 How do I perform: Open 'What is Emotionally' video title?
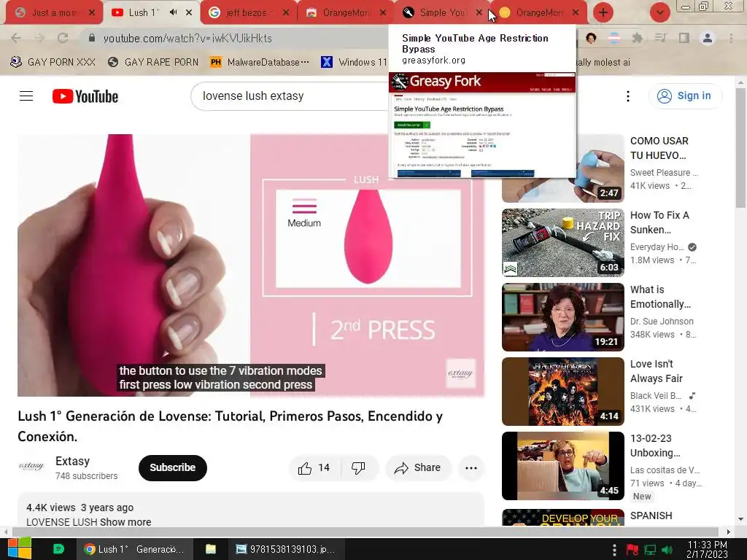click(660, 297)
